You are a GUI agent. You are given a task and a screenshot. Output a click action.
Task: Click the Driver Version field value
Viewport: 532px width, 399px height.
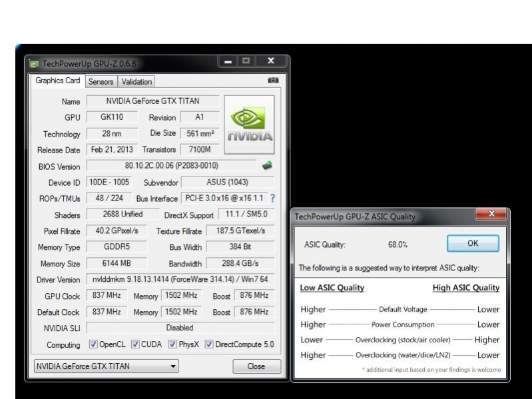(180, 279)
